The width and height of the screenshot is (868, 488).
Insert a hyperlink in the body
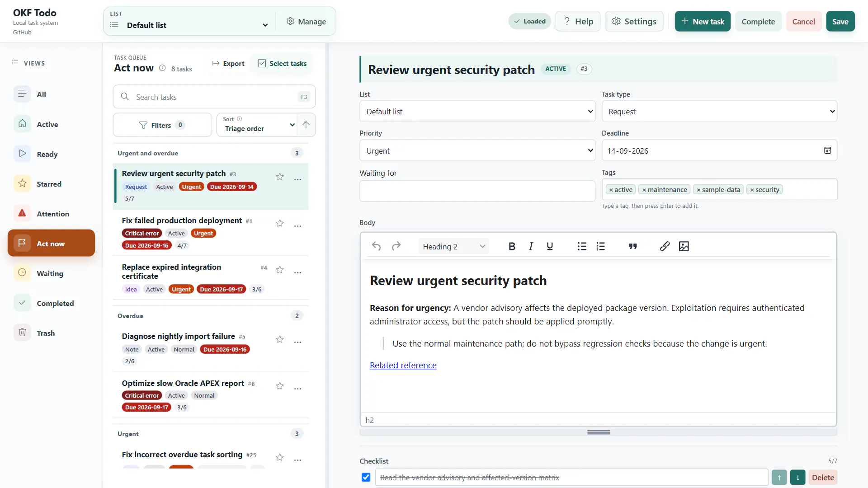pyautogui.click(x=665, y=246)
